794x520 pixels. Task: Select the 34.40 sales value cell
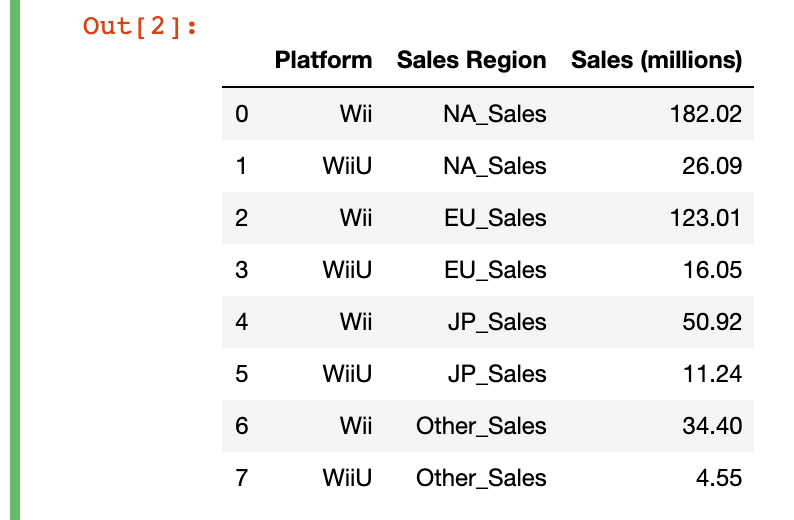(x=711, y=426)
